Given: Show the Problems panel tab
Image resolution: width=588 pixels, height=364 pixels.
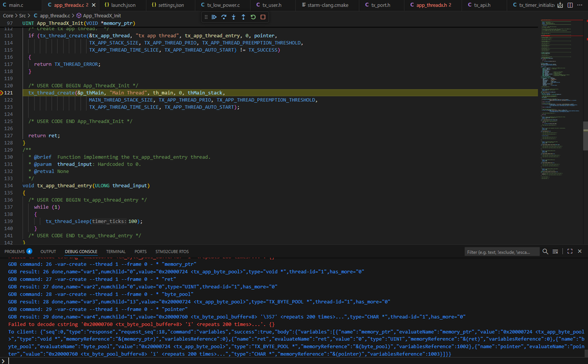Looking at the screenshot, I should tap(15, 252).
